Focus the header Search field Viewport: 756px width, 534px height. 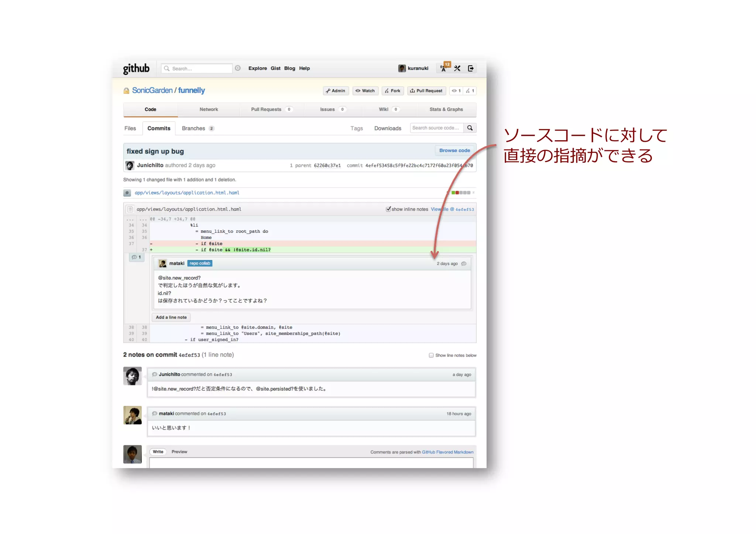pyautogui.click(x=197, y=69)
